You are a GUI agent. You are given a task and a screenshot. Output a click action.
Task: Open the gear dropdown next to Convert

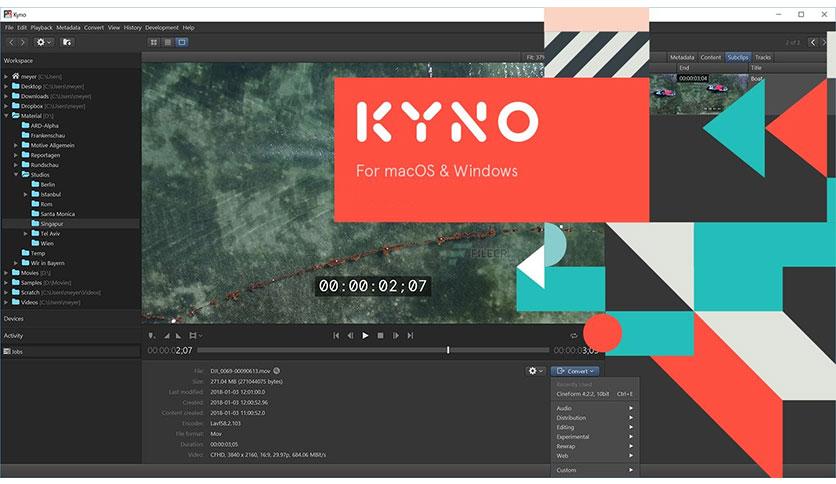click(x=535, y=371)
